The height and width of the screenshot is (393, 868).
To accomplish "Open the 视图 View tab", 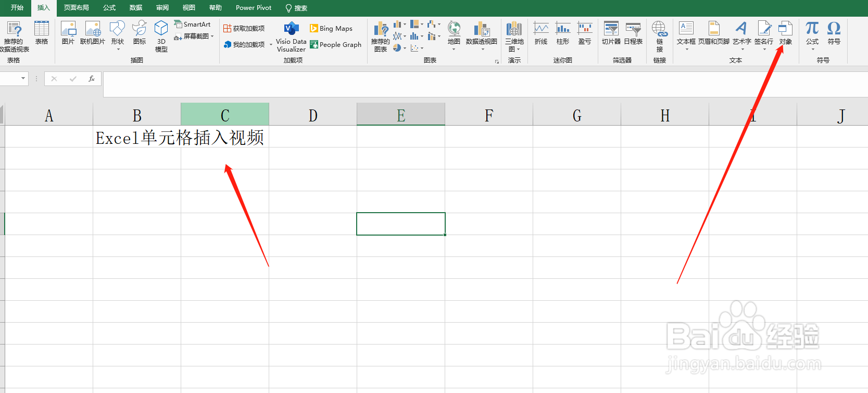I will coord(189,8).
